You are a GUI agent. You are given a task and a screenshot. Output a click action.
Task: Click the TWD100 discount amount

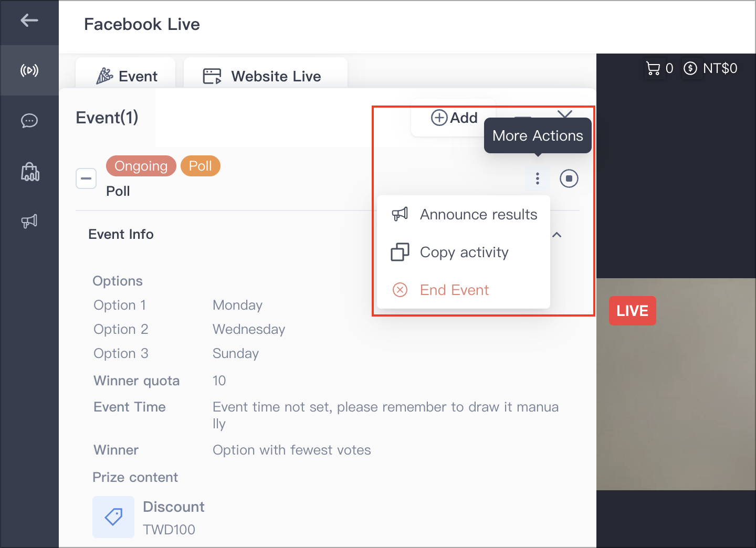[x=169, y=530]
